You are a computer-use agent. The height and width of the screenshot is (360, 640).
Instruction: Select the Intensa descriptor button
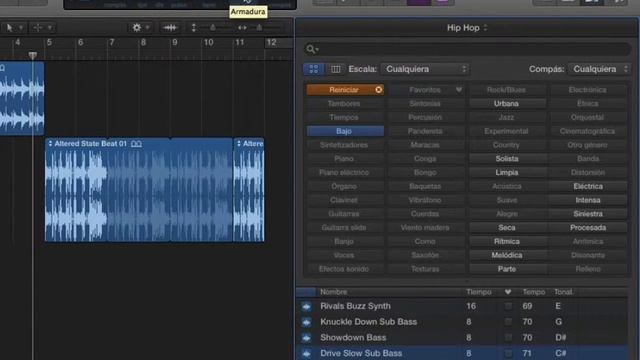588,200
